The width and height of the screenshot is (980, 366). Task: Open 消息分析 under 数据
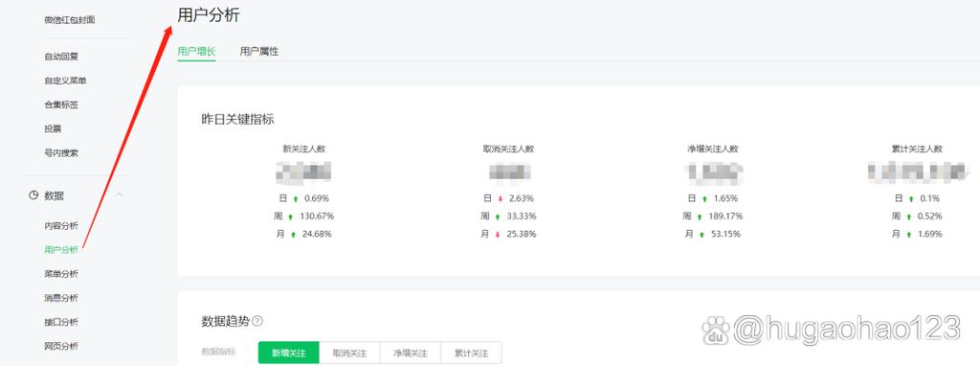61,298
